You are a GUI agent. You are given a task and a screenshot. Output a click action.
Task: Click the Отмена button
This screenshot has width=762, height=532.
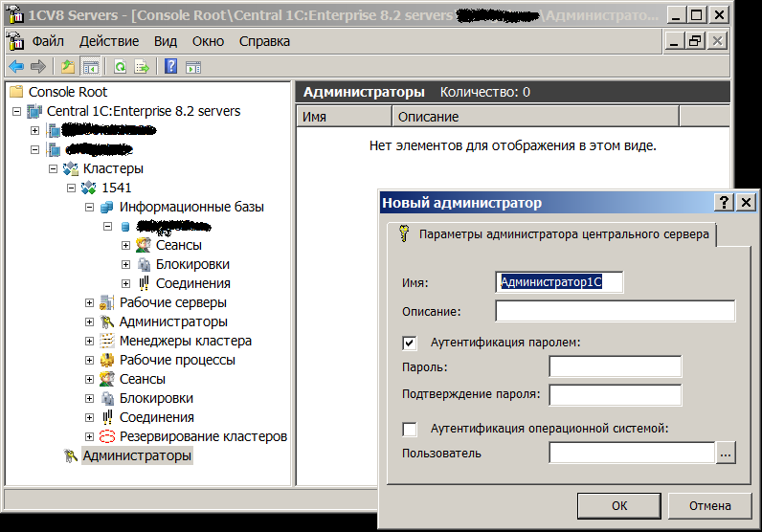709,506
